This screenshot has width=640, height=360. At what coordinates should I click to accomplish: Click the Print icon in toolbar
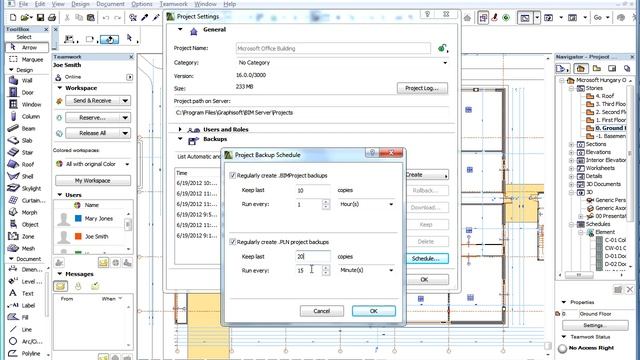click(x=52, y=18)
